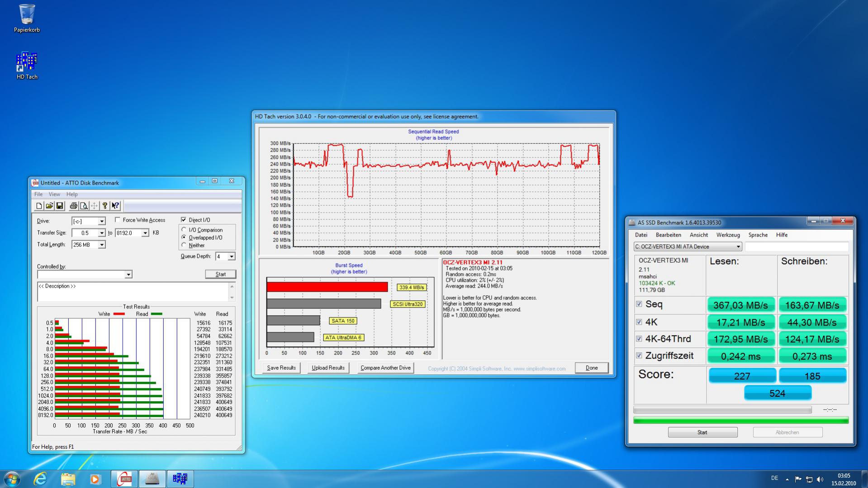Switch to AS SSD Benchmark via taskbar
The height and width of the screenshot is (488, 868).
[x=152, y=479]
